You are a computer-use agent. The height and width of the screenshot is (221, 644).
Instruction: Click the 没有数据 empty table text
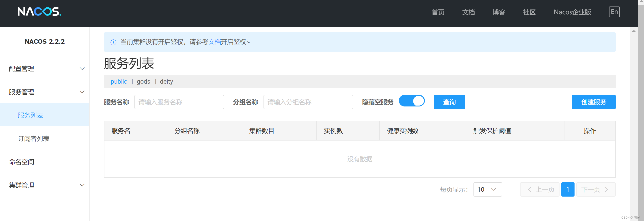(x=359, y=159)
